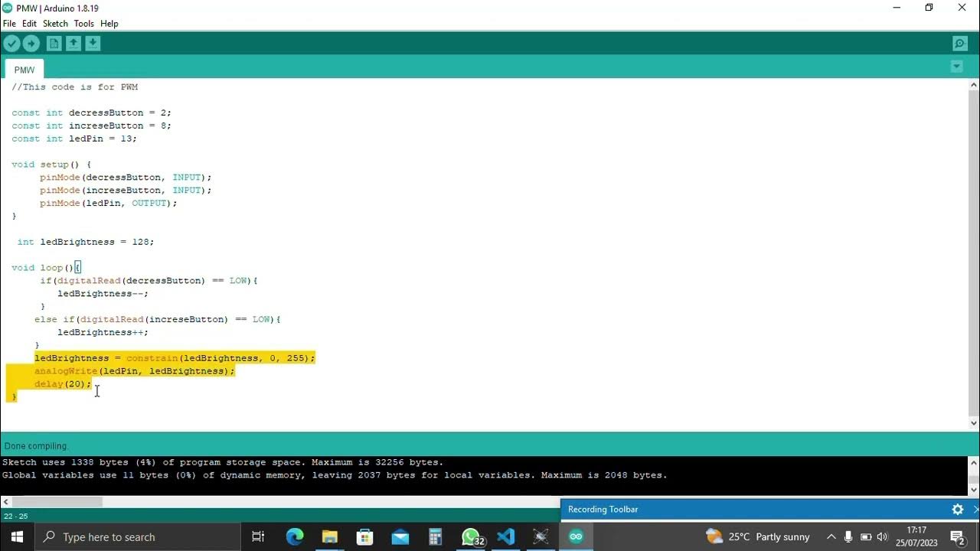Click the console horizontal scrollbar thumb
Viewport: 980px width, 551px height.
[57, 502]
